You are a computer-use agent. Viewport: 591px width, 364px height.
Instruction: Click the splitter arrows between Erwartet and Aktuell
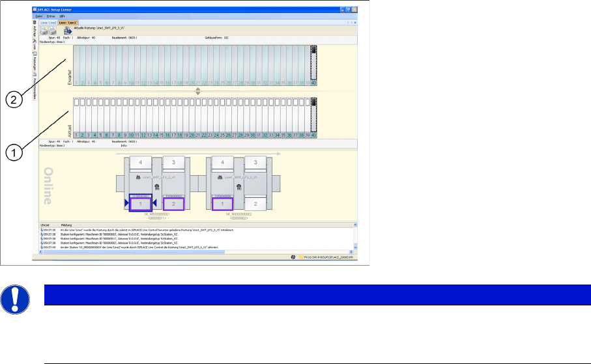click(x=197, y=91)
